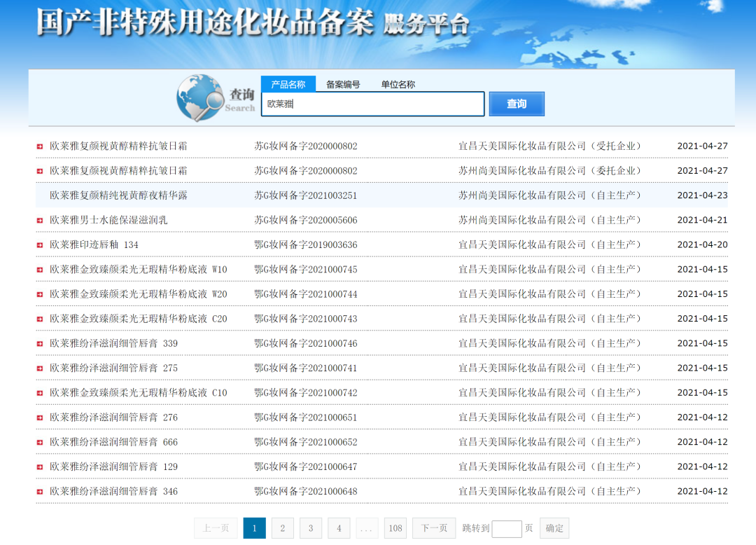Click red icon beside 精华粉底液 W20

[x=40, y=294]
